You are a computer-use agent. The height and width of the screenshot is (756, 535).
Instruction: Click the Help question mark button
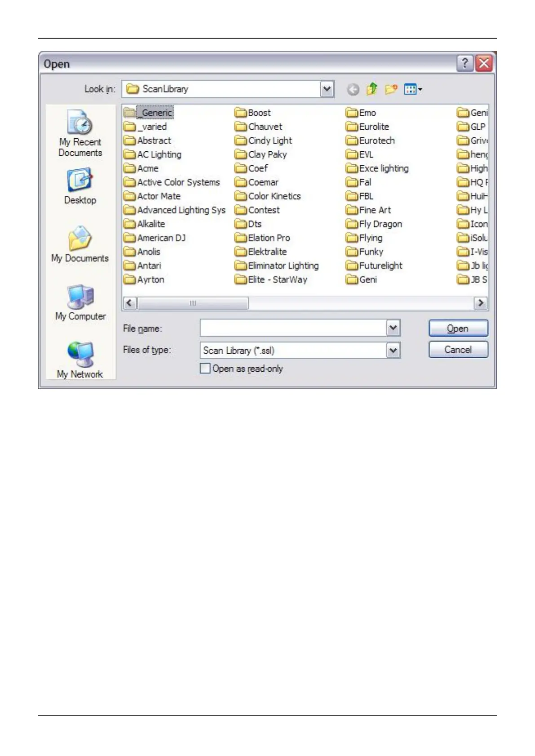[x=465, y=63]
